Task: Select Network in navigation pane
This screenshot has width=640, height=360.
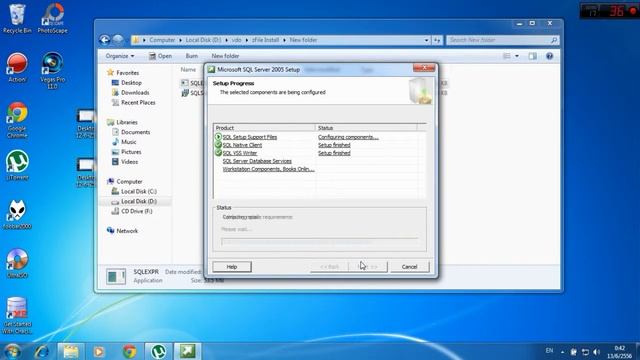Action: [127, 231]
